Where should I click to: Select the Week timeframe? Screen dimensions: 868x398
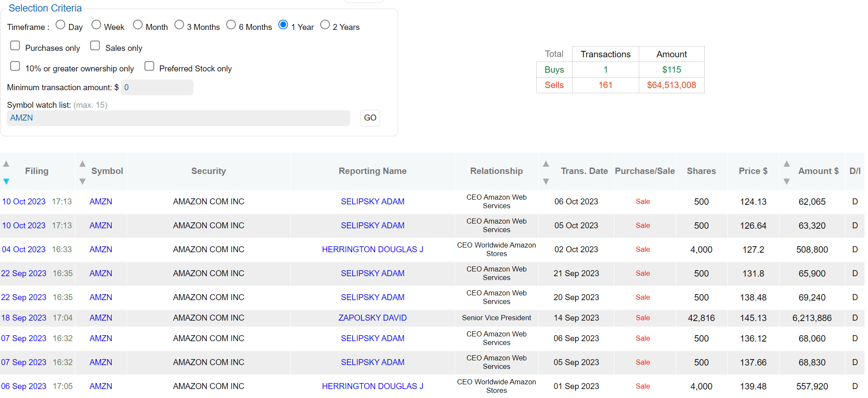[96, 25]
